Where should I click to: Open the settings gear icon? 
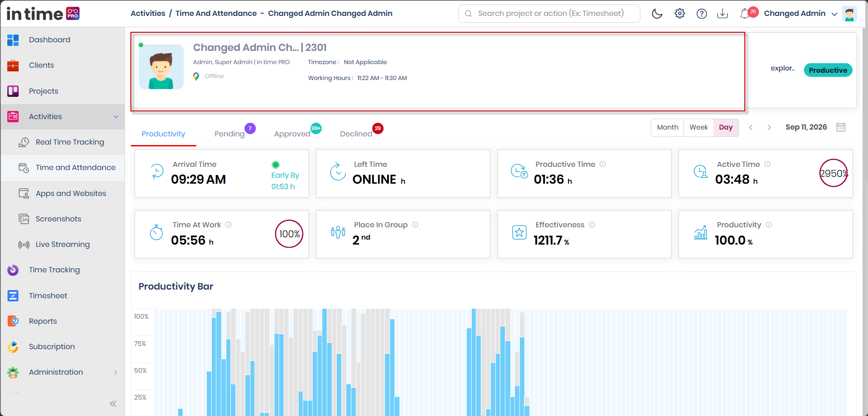coord(680,14)
